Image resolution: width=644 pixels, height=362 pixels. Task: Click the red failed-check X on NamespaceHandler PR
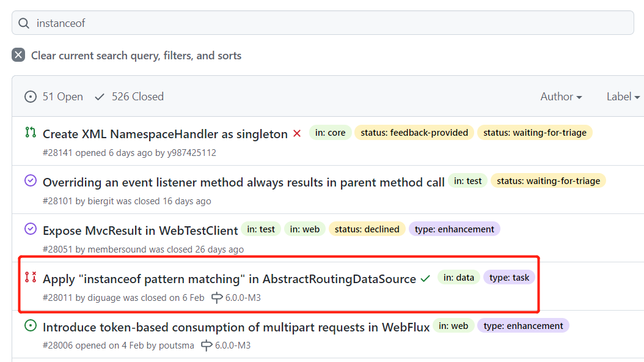[297, 133]
